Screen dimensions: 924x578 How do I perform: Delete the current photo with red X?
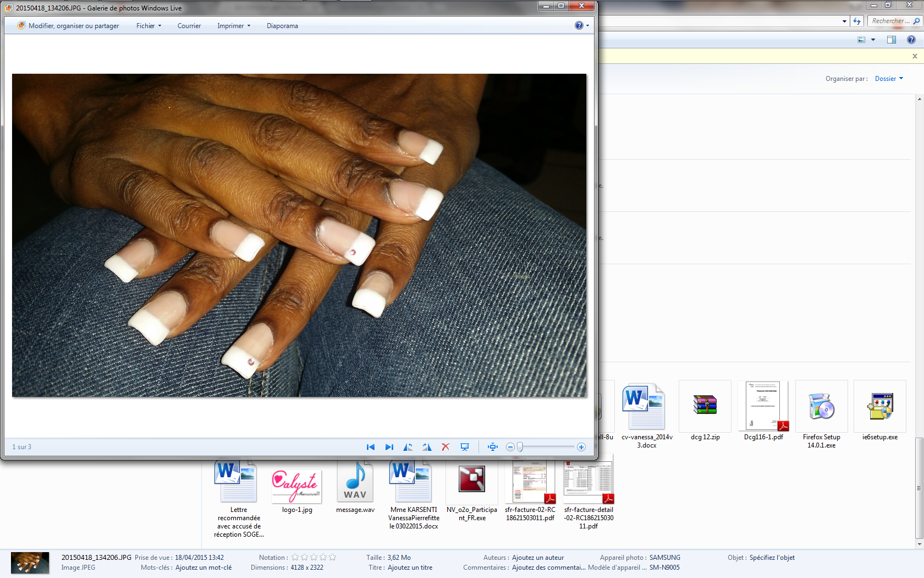446,447
